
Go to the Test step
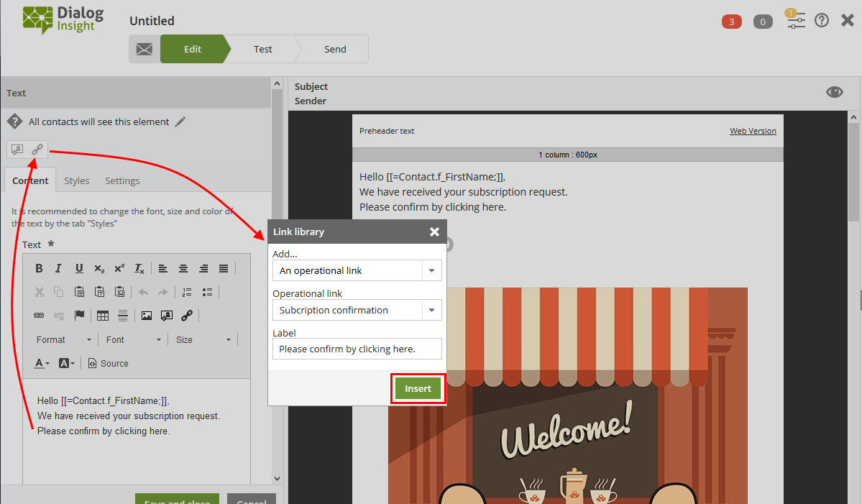[x=263, y=49]
